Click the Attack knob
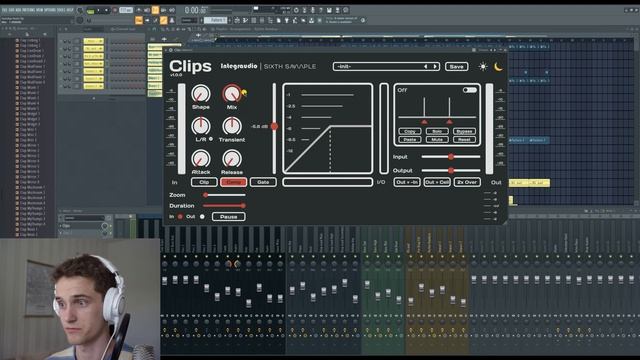Image resolution: width=640 pixels, height=360 pixels. tap(200, 159)
